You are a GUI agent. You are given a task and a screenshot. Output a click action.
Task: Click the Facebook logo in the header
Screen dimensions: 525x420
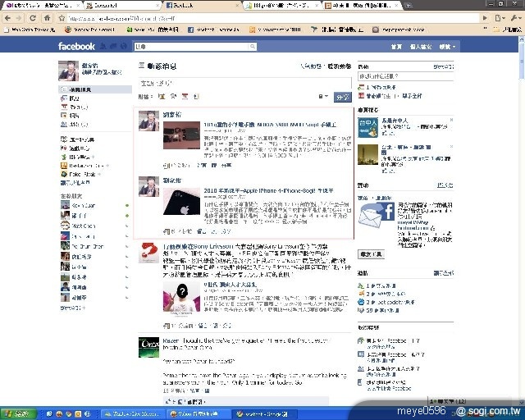click(x=76, y=47)
